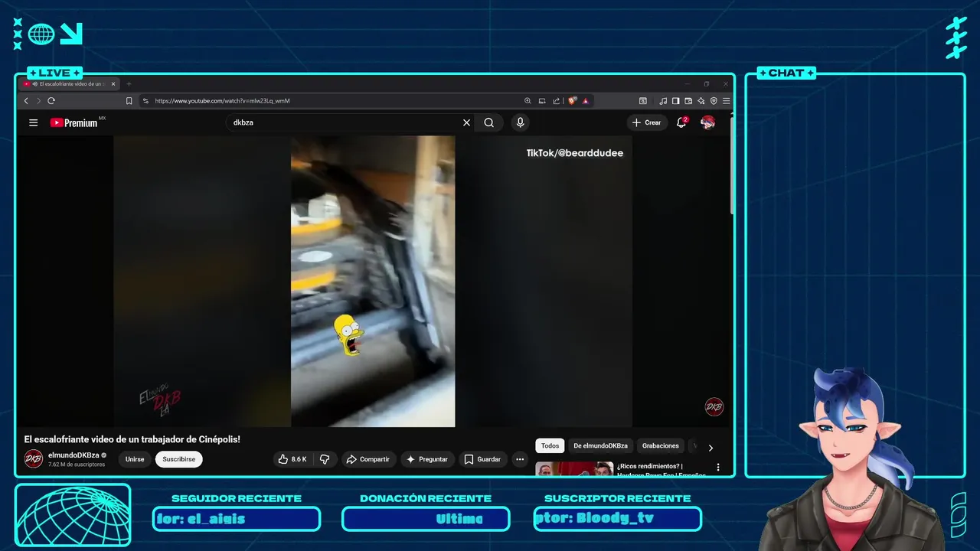Click the 7.62 M de suscriptores text

(x=77, y=465)
